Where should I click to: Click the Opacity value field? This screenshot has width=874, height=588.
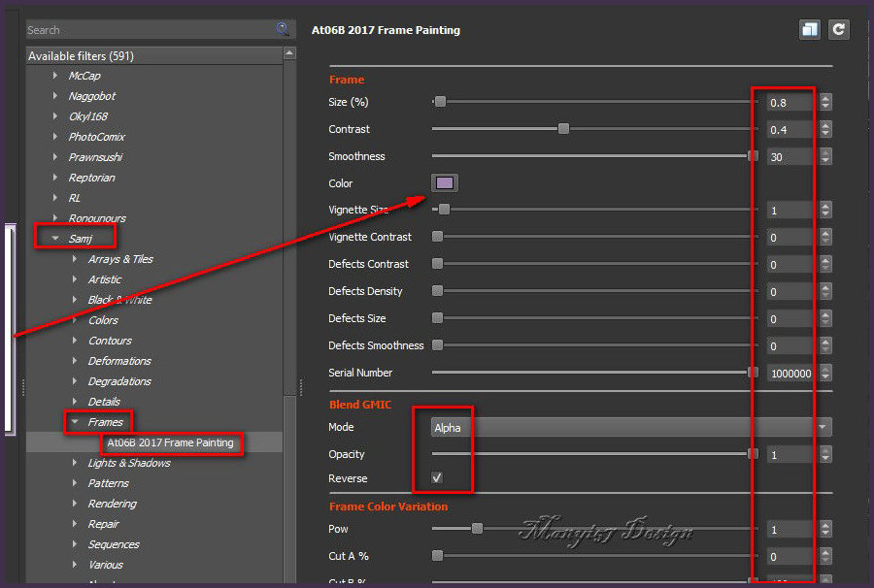tap(790, 454)
